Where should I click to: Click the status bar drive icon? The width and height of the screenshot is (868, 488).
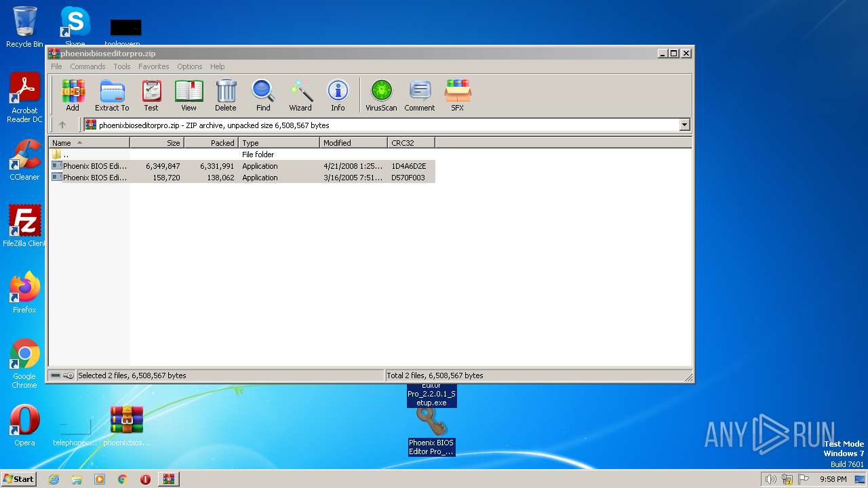click(x=56, y=375)
